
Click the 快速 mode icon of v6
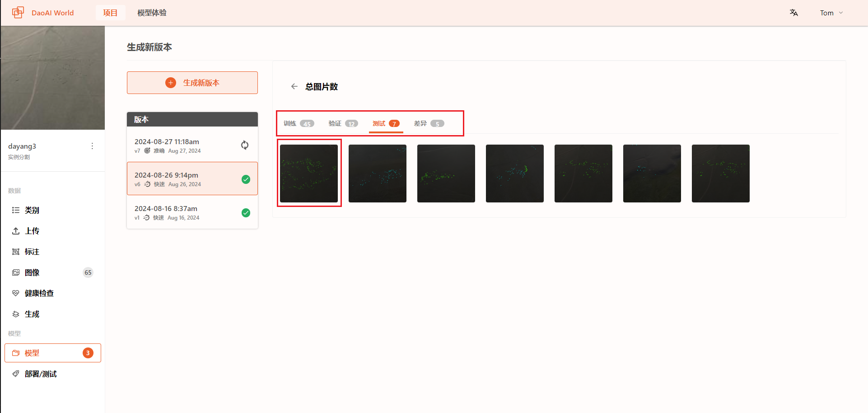click(x=147, y=184)
